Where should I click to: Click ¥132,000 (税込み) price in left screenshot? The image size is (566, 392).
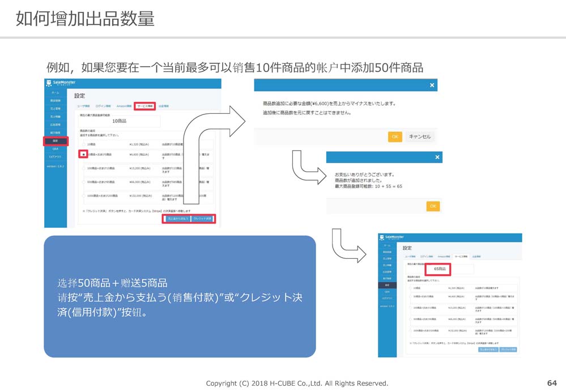[141, 196]
